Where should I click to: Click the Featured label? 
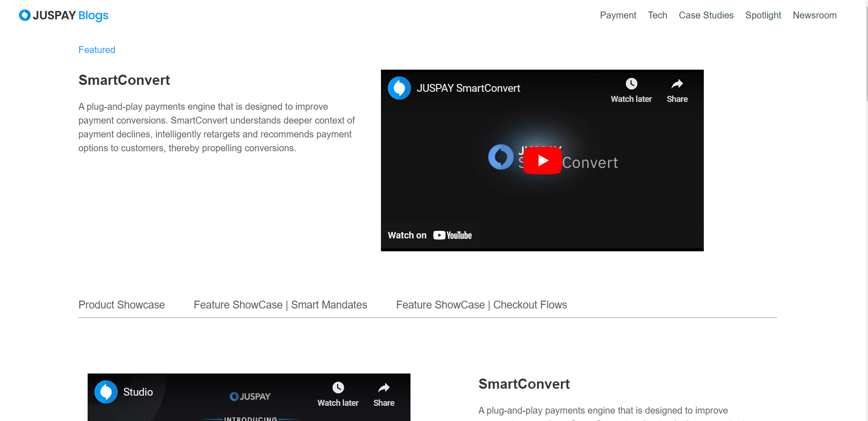coord(97,50)
